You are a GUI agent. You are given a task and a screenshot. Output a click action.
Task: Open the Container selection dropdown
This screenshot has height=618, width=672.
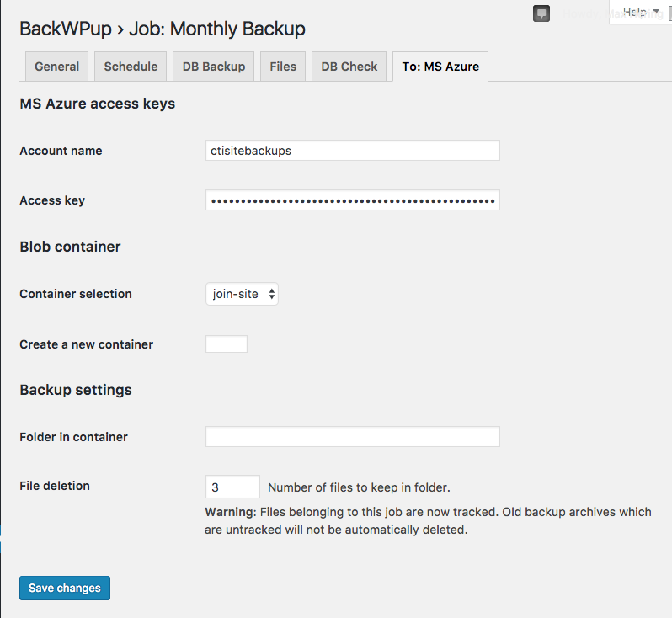tap(243, 294)
